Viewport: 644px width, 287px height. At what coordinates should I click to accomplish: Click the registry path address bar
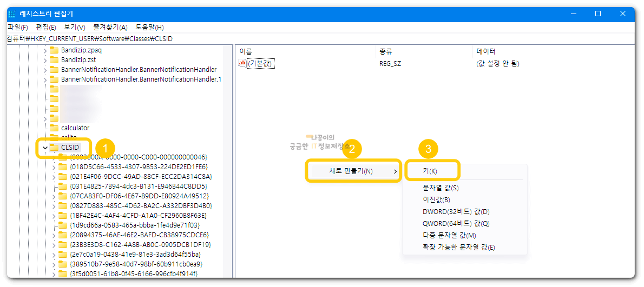tap(320, 39)
